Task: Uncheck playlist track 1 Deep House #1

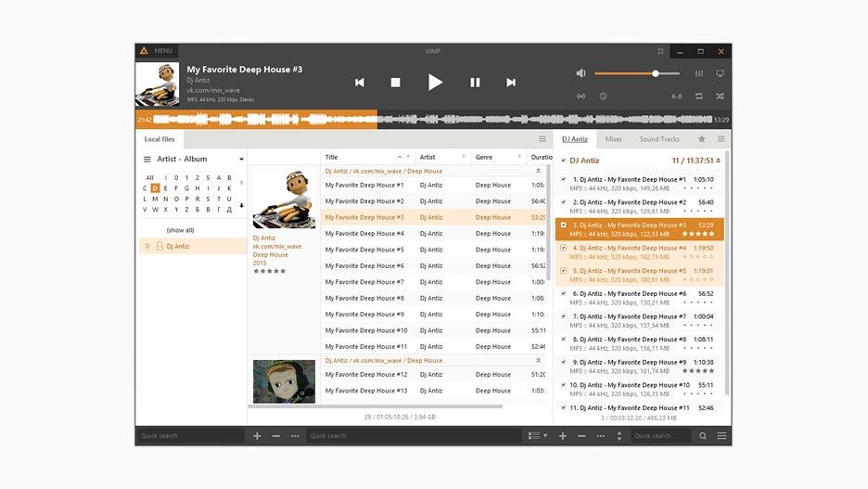Action: pos(563,179)
